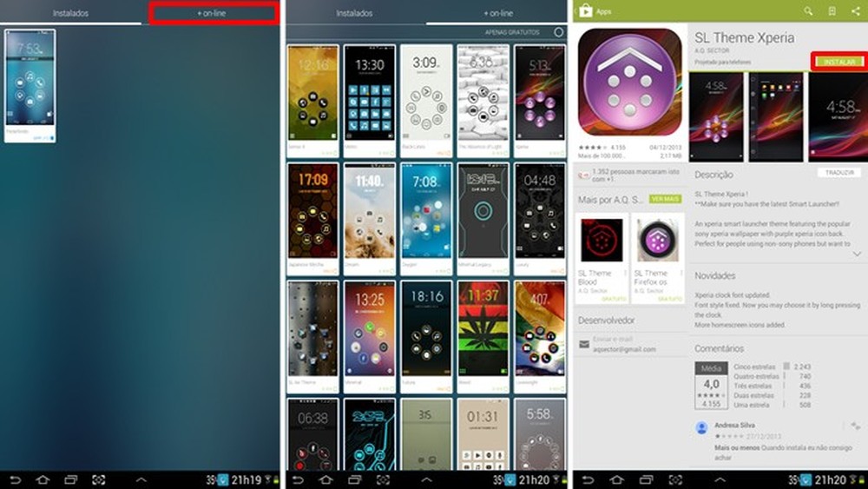This screenshot has width=868, height=489.
Task: Switch to + on-line tab in the left screen
Action: 212,13
